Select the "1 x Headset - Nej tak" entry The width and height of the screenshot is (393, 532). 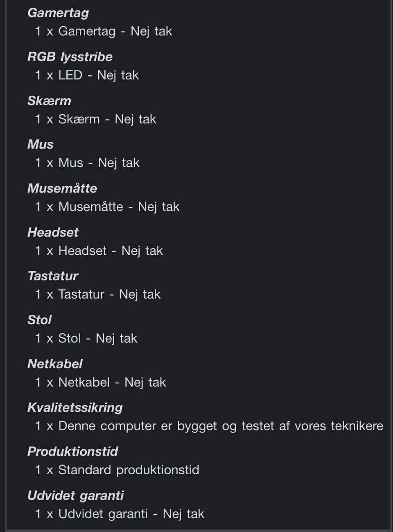[x=99, y=251]
